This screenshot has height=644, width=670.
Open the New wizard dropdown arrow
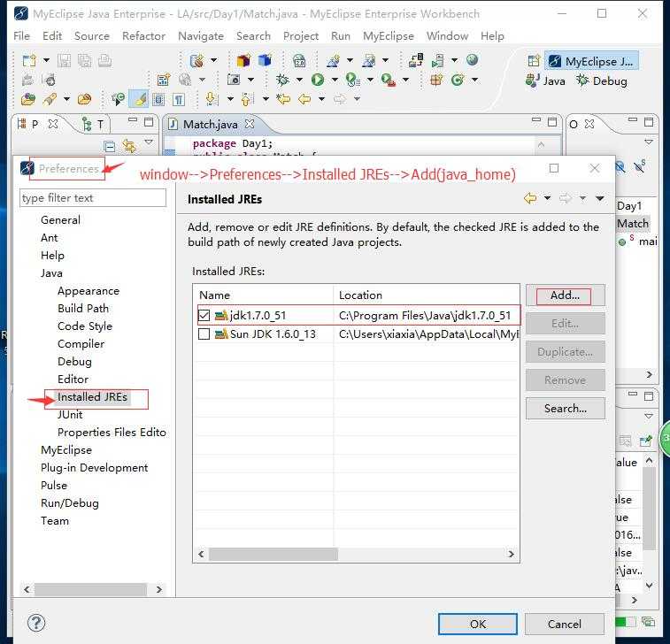pos(46,60)
